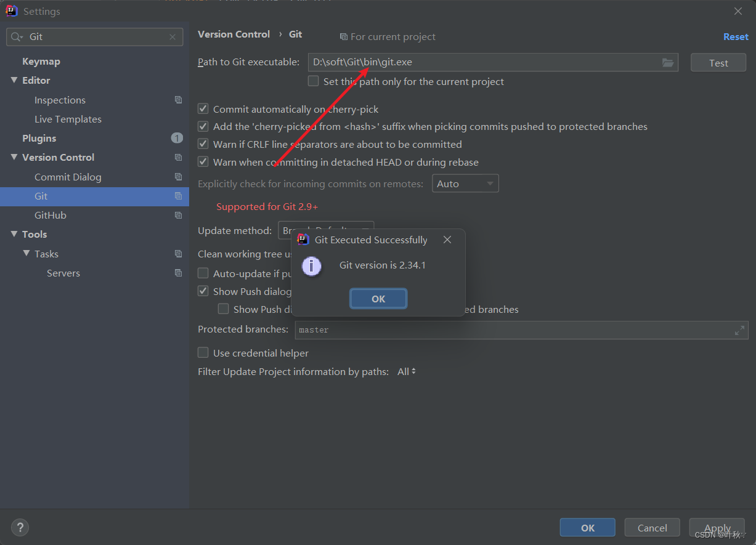
Task: Open the Update method dropdown
Action: pos(326,230)
